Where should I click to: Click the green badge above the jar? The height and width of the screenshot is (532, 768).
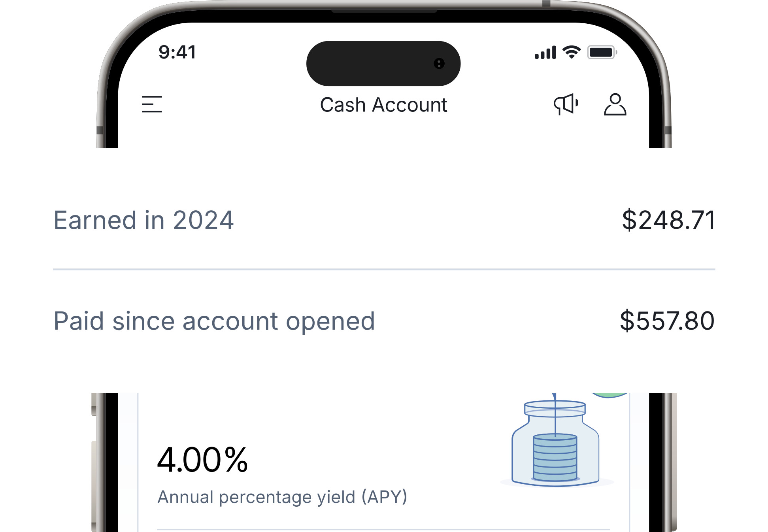coord(609,395)
